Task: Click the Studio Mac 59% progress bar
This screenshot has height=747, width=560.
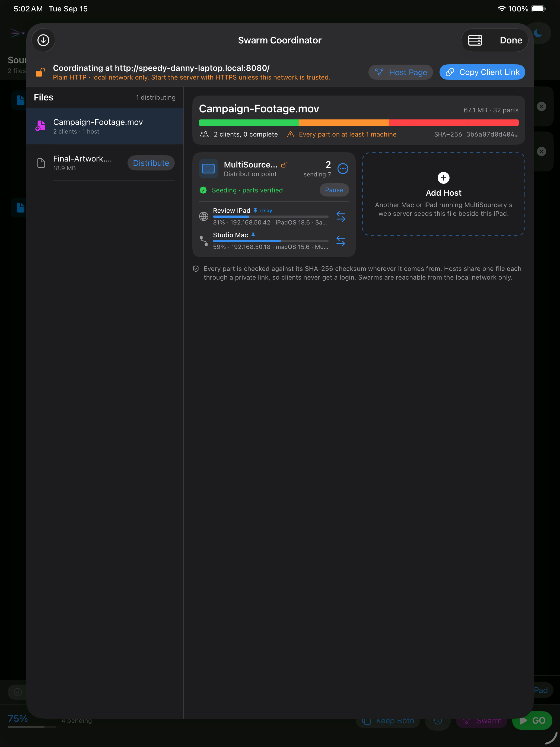Action: 271,241
